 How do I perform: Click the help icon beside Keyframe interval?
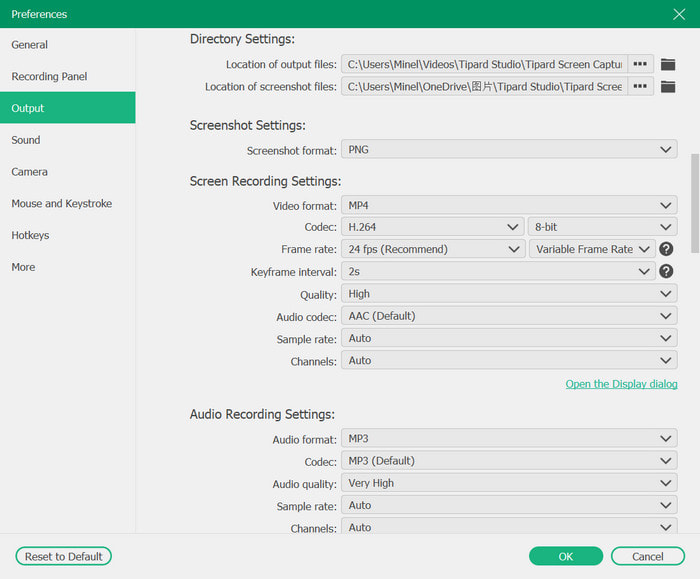point(666,271)
